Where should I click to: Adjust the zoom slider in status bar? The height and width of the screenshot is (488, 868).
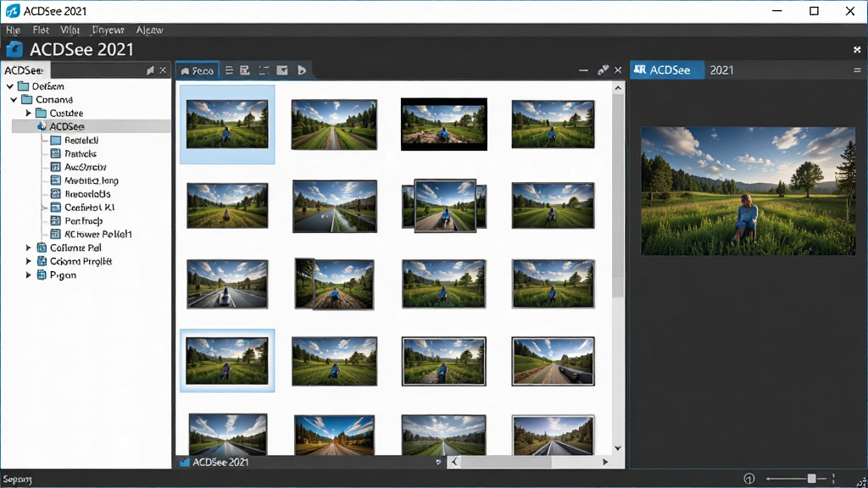point(811,479)
